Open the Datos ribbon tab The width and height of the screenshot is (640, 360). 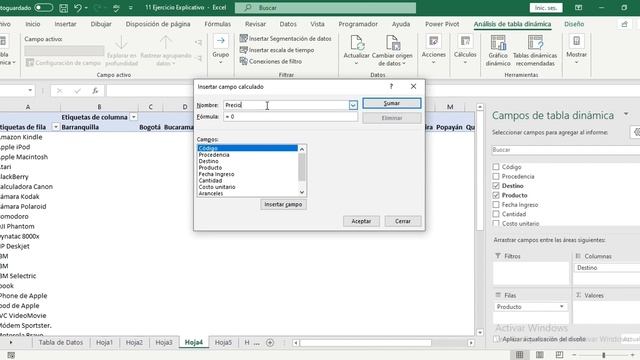coord(288,24)
